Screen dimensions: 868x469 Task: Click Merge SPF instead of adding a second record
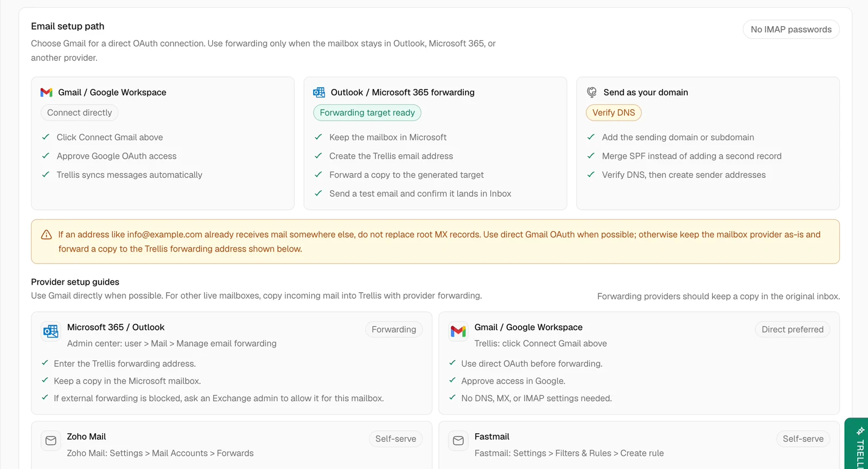point(692,156)
